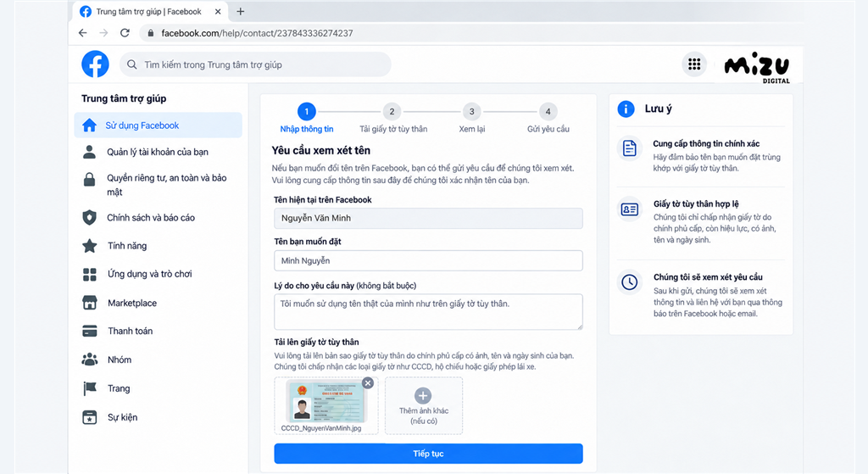The width and height of the screenshot is (868, 474).
Task: Open a new browser tab with the plus
Action: coord(240,12)
